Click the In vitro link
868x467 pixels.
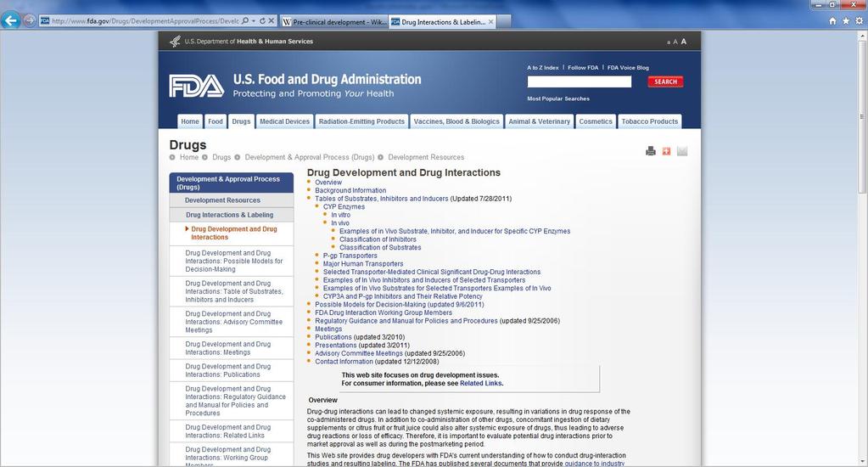point(340,215)
